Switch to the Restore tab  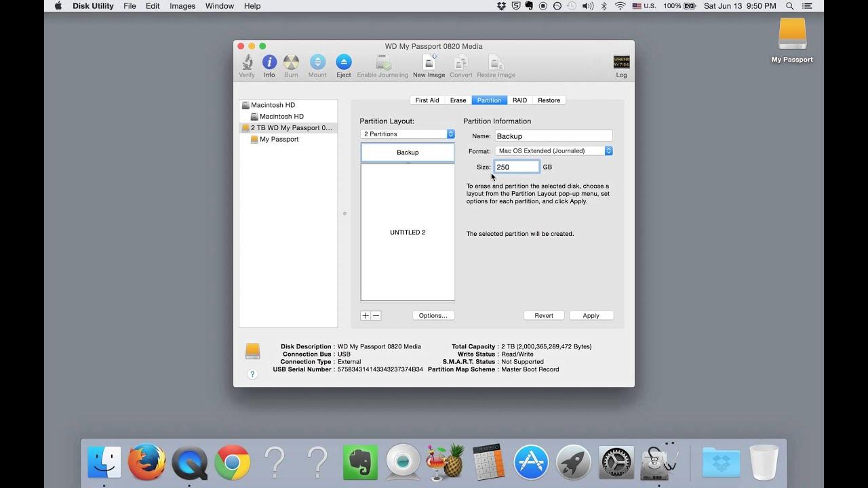549,100
